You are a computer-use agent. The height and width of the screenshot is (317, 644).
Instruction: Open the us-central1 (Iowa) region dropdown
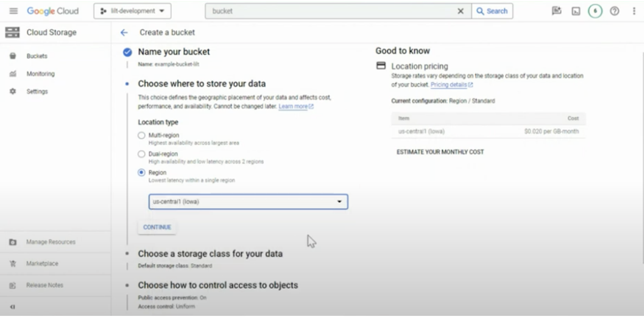[249, 202]
